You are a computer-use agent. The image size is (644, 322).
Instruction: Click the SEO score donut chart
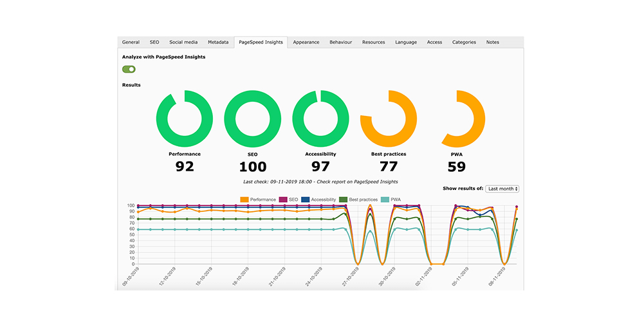[252, 119]
